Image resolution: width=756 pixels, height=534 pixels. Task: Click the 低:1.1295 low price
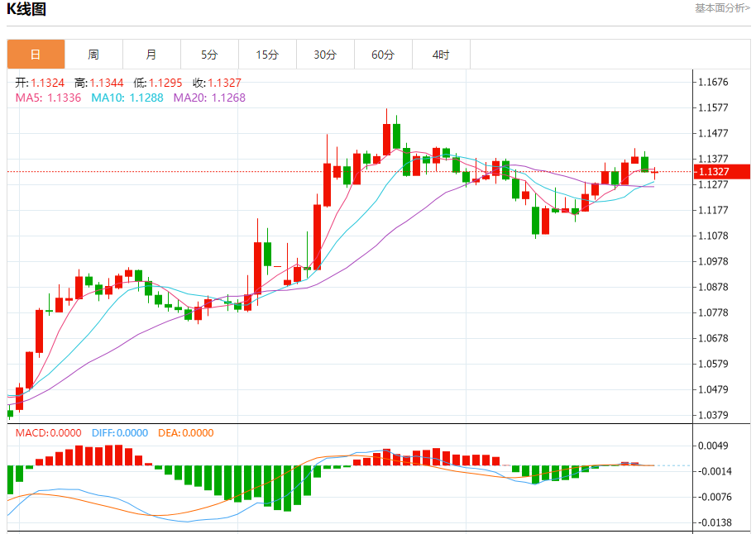pyautogui.click(x=158, y=83)
